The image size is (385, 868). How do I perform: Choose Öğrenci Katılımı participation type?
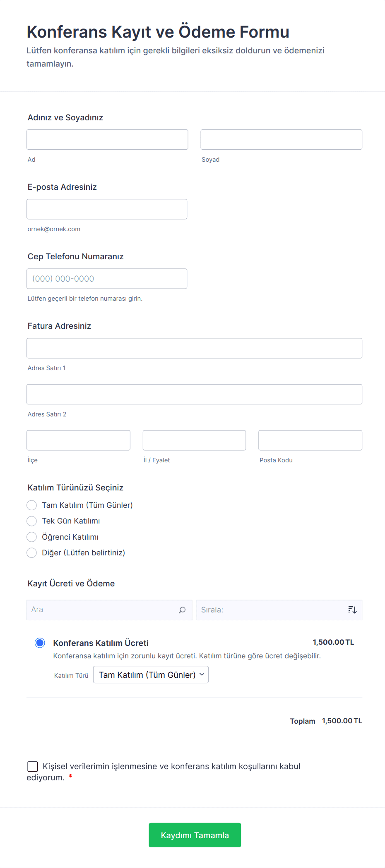coord(31,537)
